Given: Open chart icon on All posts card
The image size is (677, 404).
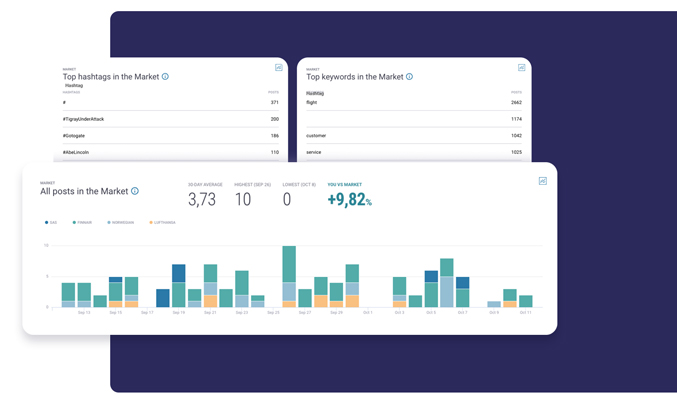Looking at the screenshot, I should tap(543, 181).
